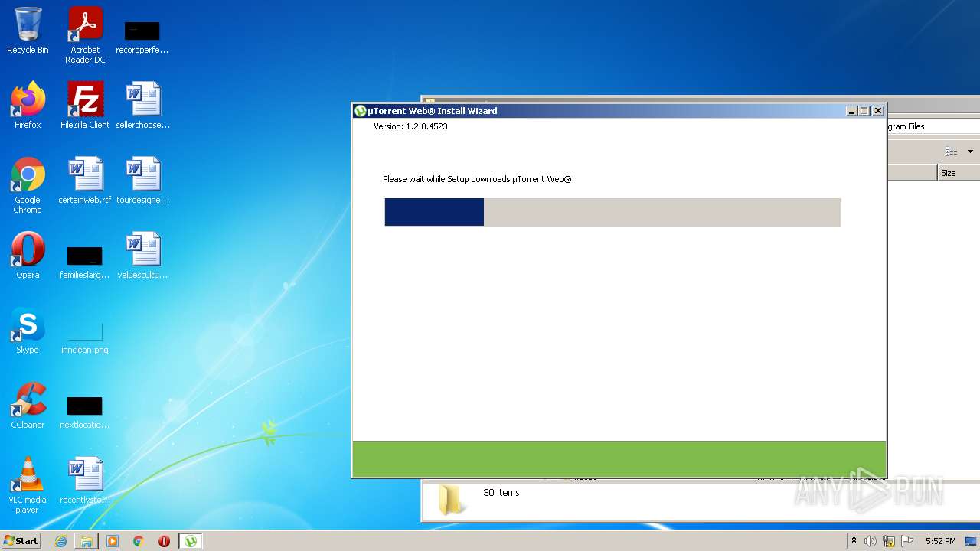Launch FileZilla Client shortcut
Viewport: 980px width, 551px height.
[85, 105]
